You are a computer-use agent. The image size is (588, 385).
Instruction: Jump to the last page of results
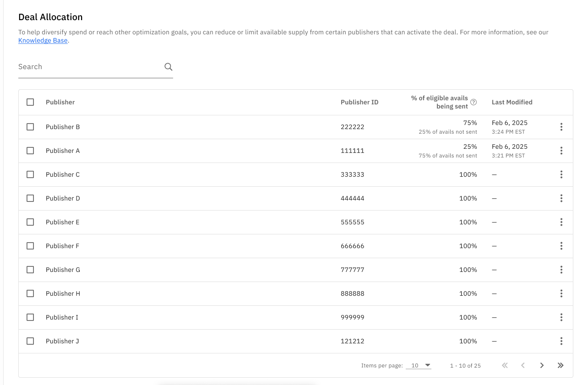561,365
